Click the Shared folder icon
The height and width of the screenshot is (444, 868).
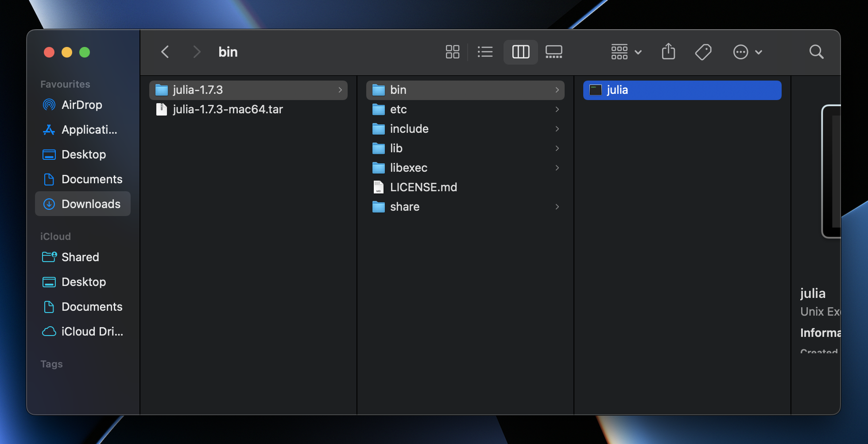[49, 257]
